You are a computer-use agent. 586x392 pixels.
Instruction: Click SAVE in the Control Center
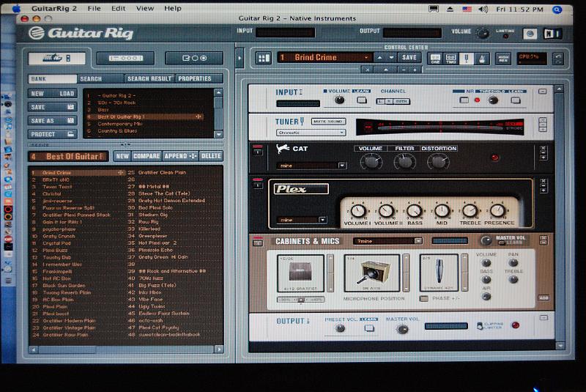tap(409, 58)
